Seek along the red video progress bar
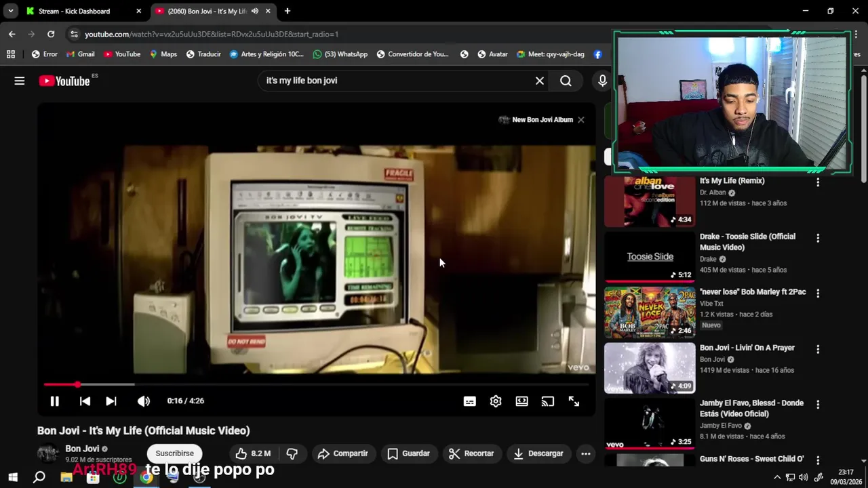 pyautogui.click(x=317, y=384)
